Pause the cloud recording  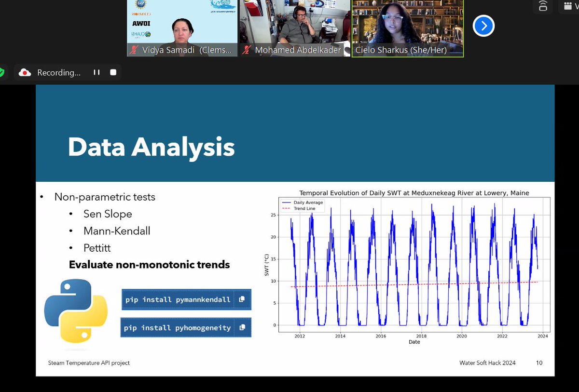(x=96, y=72)
